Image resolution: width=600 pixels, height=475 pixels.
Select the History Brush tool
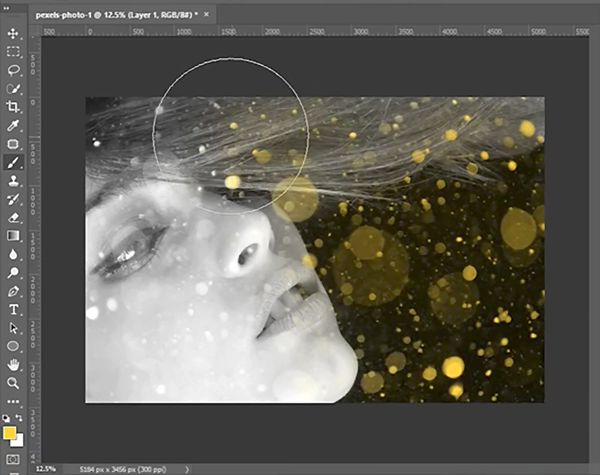pyautogui.click(x=13, y=199)
